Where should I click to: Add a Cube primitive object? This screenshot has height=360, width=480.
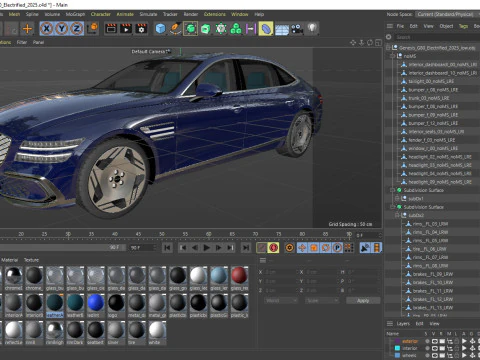coord(160,29)
